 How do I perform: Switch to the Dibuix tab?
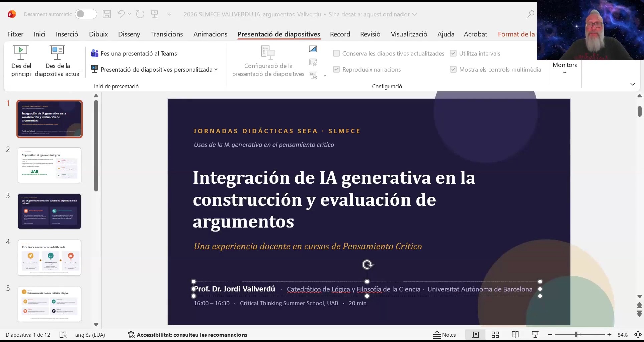pyautogui.click(x=98, y=34)
